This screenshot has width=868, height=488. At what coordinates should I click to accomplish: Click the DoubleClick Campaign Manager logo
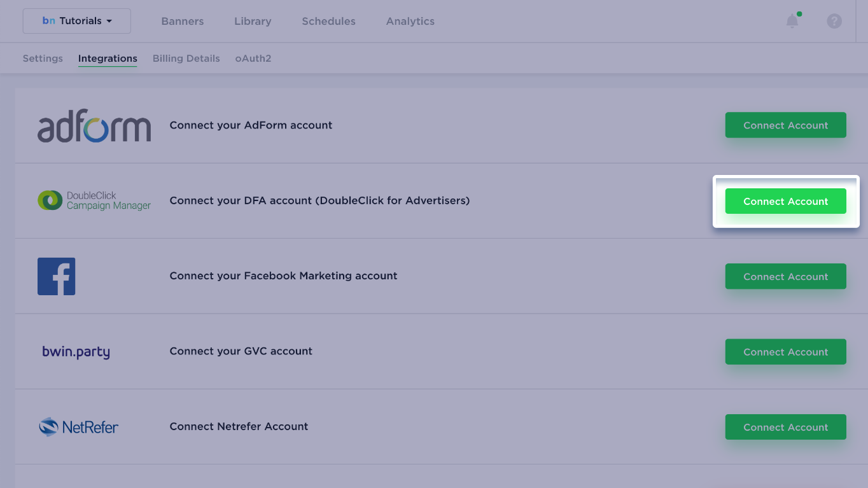tap(94, 200)
